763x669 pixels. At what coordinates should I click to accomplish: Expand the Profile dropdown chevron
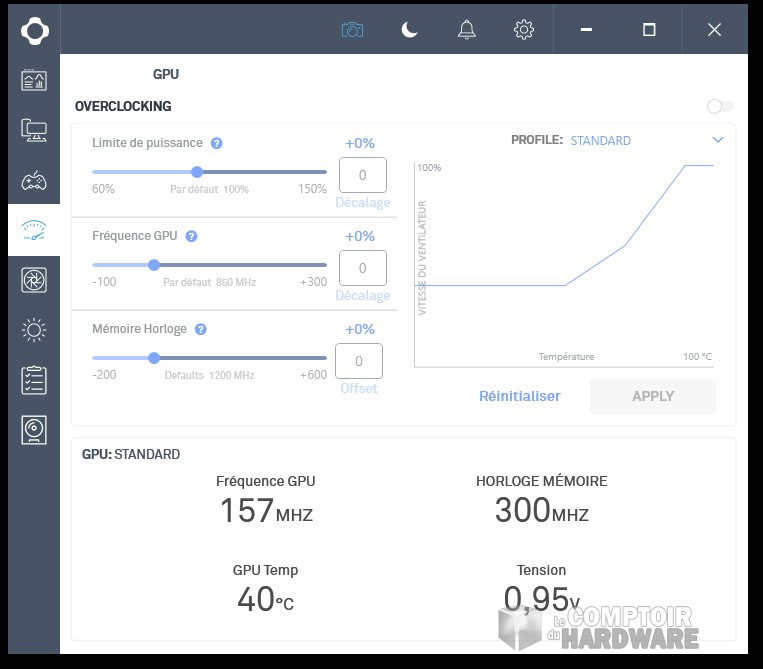point(717,141)
